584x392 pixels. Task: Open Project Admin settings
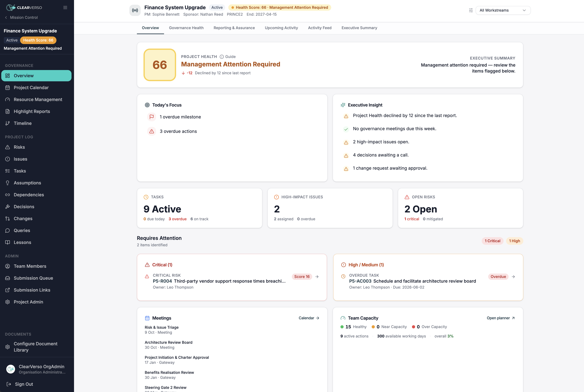click(36, 302)
